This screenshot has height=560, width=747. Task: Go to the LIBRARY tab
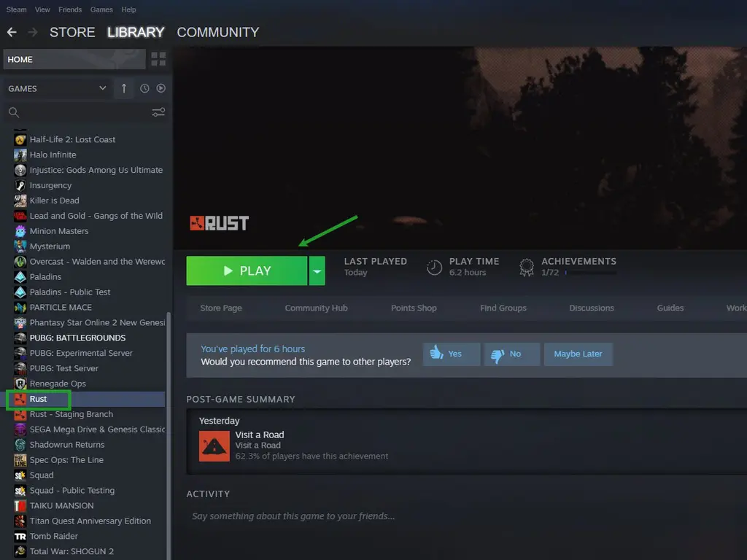pyautogui.click(x=136, y=32)
